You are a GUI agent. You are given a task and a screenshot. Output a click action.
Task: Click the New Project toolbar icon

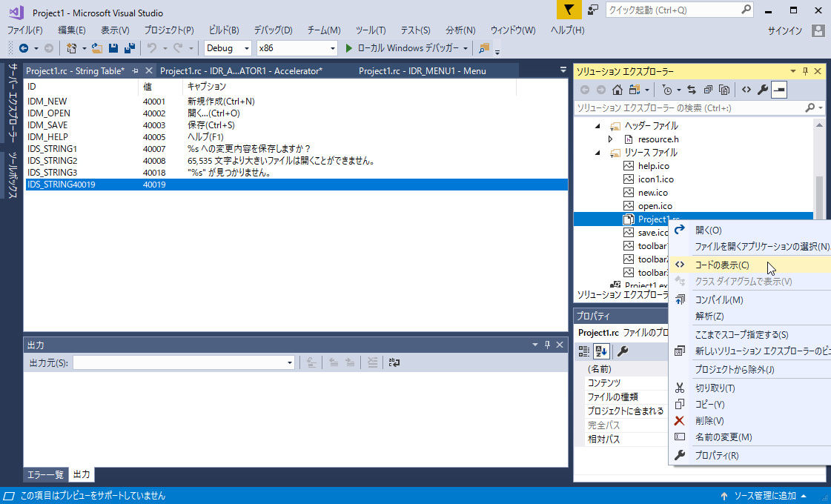pos(72,48)
